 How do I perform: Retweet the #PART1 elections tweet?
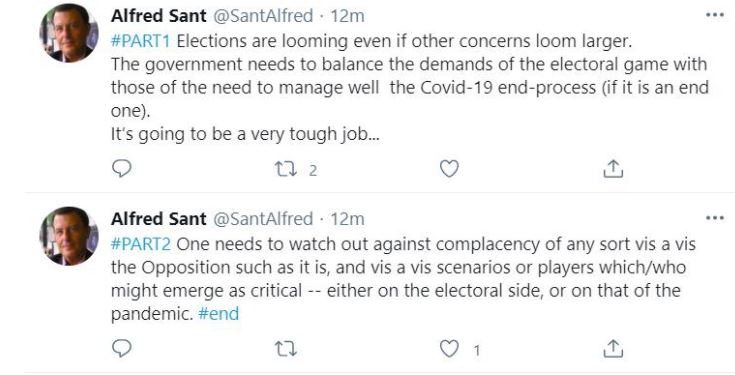point(285,169)
